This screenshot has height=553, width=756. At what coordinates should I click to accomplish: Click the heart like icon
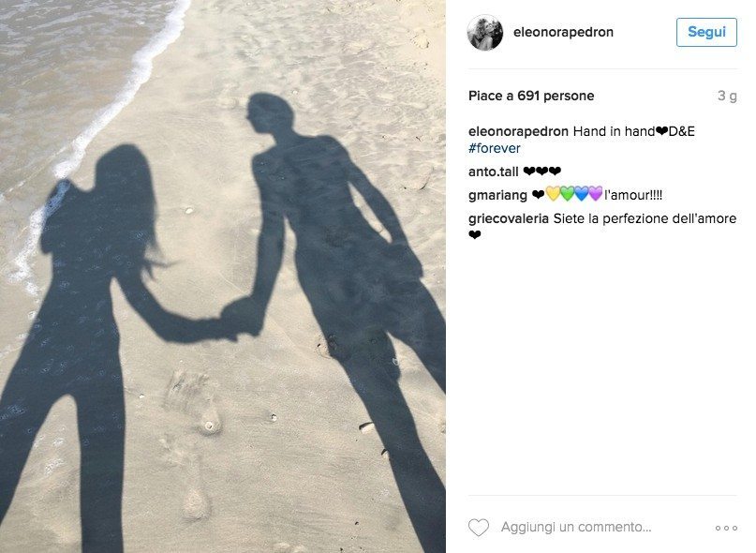[x=479, y=528]
